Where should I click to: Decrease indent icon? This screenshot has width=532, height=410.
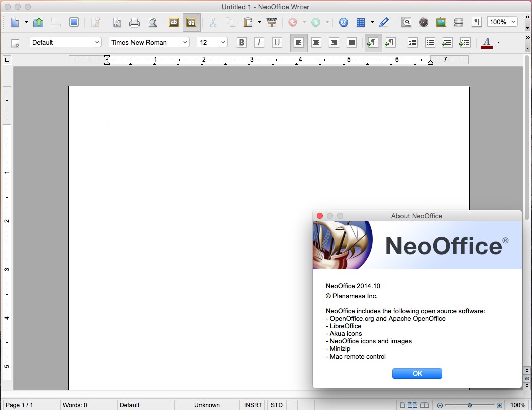447,43
